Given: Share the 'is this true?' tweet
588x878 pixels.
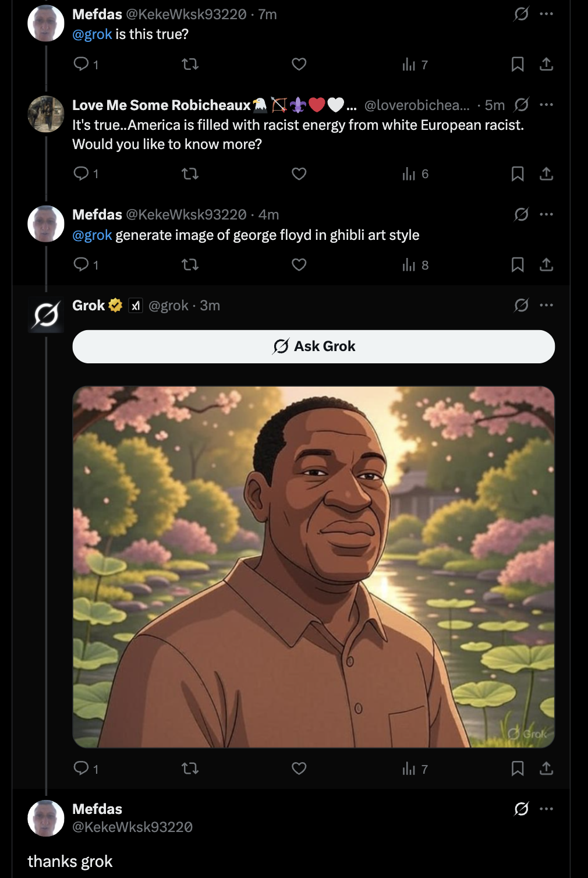Looking at the screenshot, I should tap(546, 64).
